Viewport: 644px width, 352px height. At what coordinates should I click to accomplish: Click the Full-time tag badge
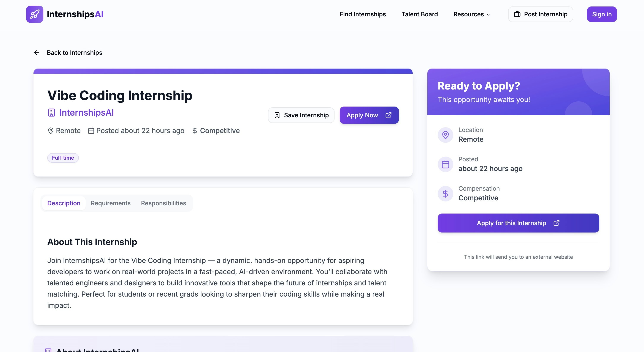click(63, 158)
